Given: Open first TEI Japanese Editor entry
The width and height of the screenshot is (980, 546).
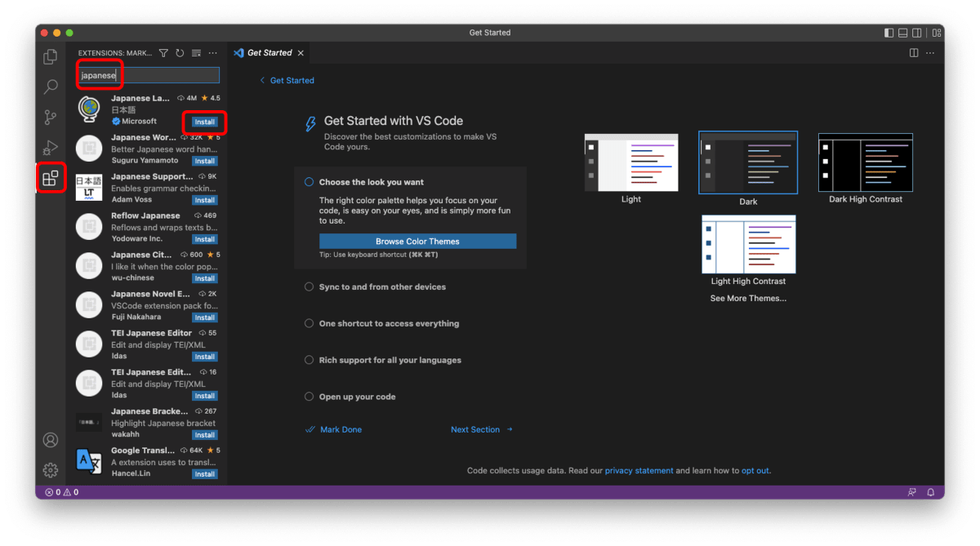Looking at the screenshot, I should [147, 344].
